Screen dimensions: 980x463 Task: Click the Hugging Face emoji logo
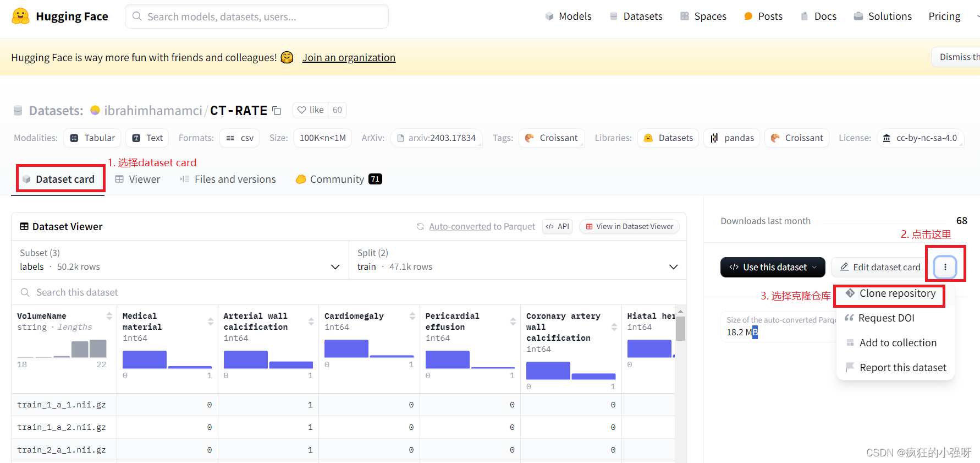pyautogui.click(x=21, y=16)
